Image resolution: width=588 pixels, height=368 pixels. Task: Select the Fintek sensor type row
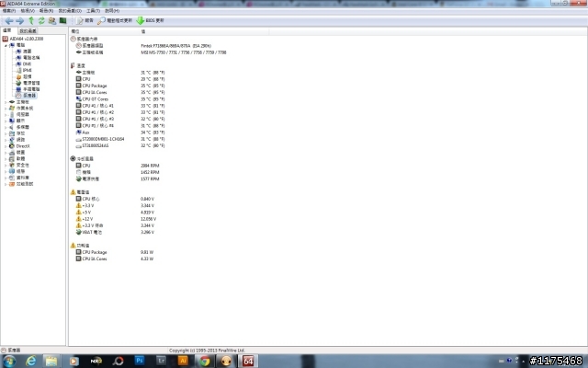pyautogui.click(x=144, y=46)
